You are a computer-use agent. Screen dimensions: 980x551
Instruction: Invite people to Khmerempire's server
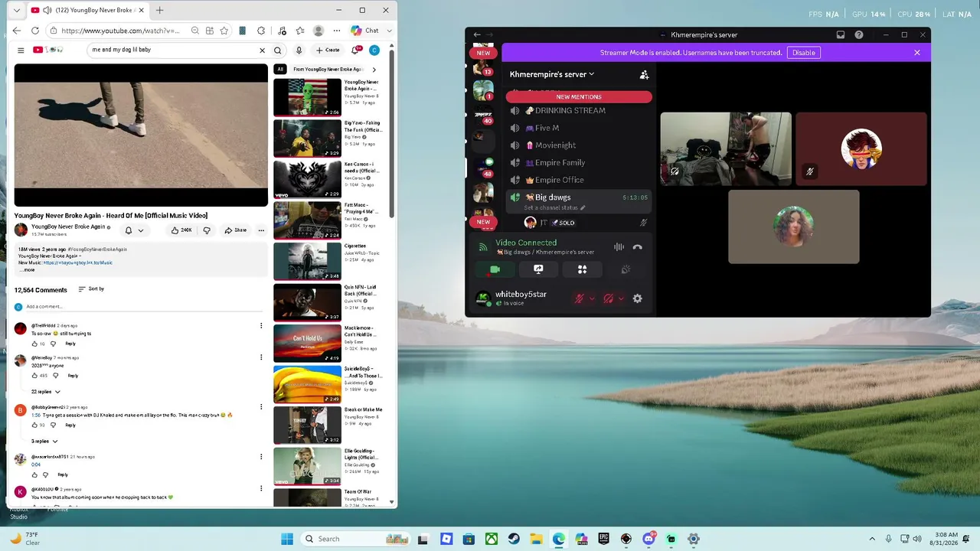644,74
